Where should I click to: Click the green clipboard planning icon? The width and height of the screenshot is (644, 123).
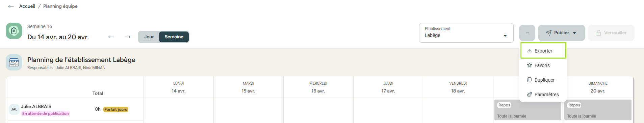coord(14,31)
